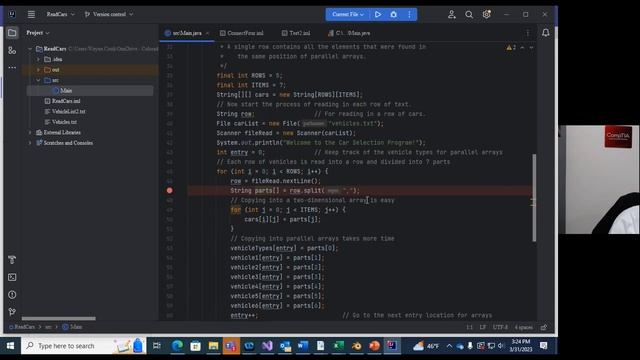Open Code With Me user icon
This screenshot has height=360, width=640.
click(451, 14)
